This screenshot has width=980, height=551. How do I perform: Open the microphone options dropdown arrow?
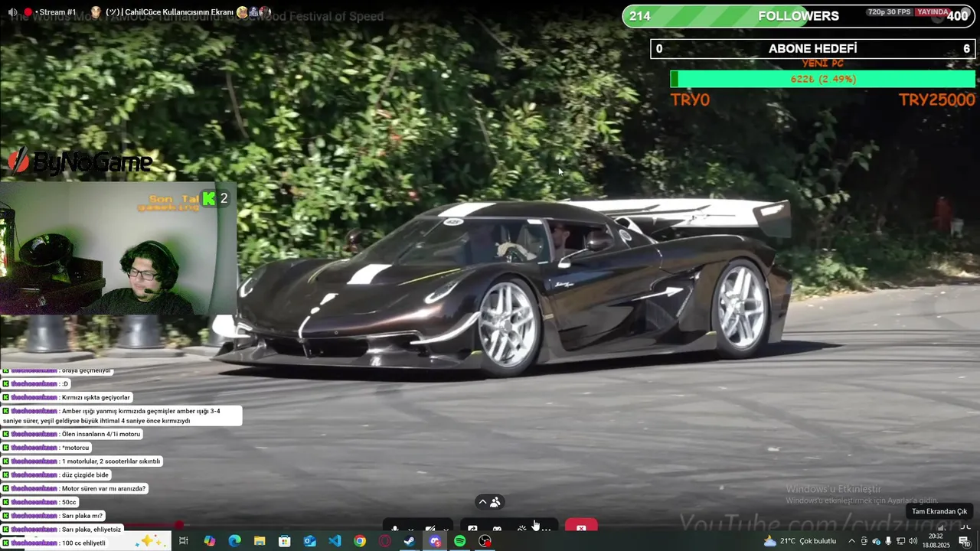[x=410, y=529]
